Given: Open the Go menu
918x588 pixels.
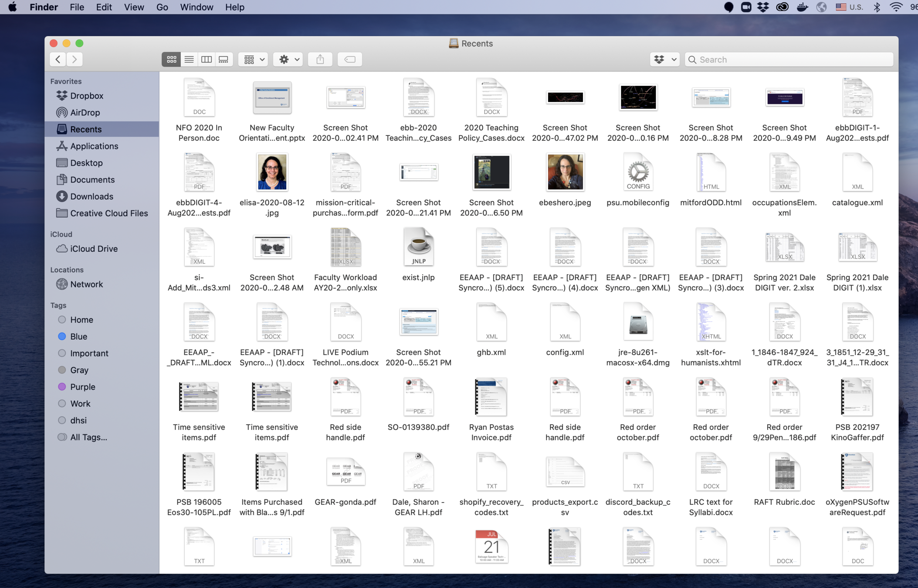Looking at the screenshot, I should coord(162,7).
